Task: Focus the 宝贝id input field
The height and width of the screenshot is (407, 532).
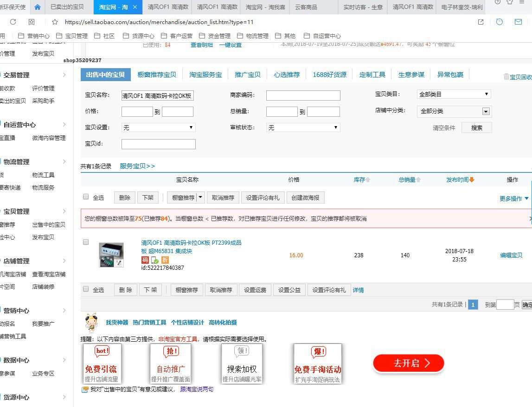Action: 159,144
